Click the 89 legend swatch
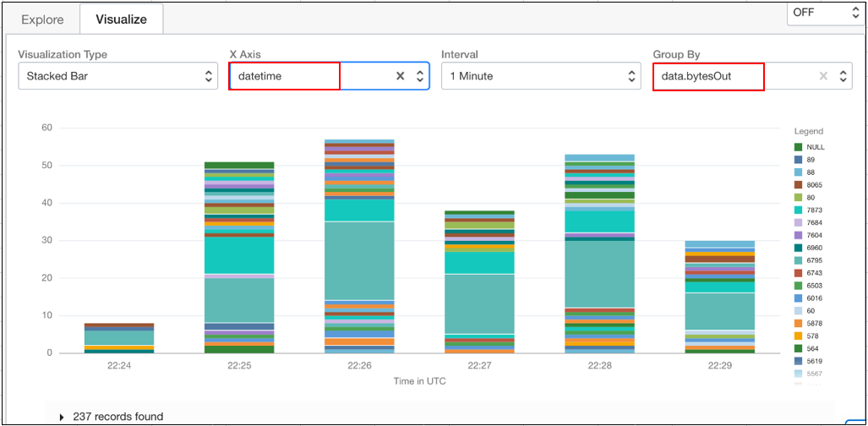This screenshot has width=868, height=426. coord(798,160)
